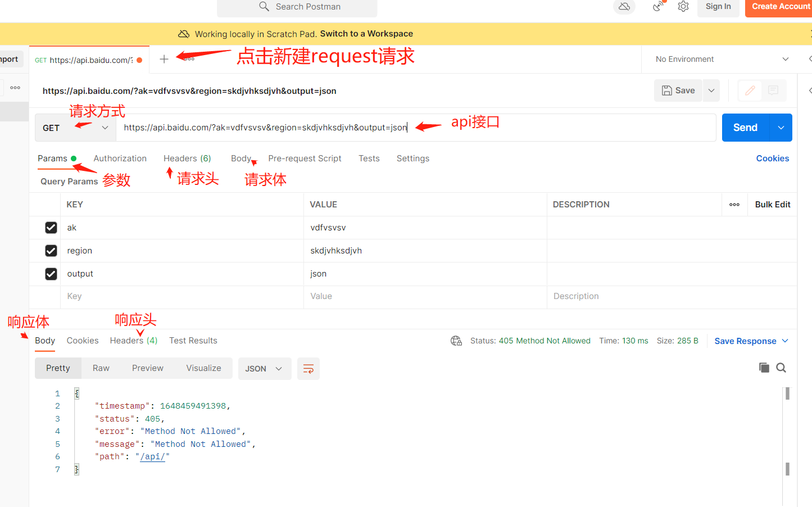Click the vdfvsvsv value cell
The image size is (812, 507).
425,228
